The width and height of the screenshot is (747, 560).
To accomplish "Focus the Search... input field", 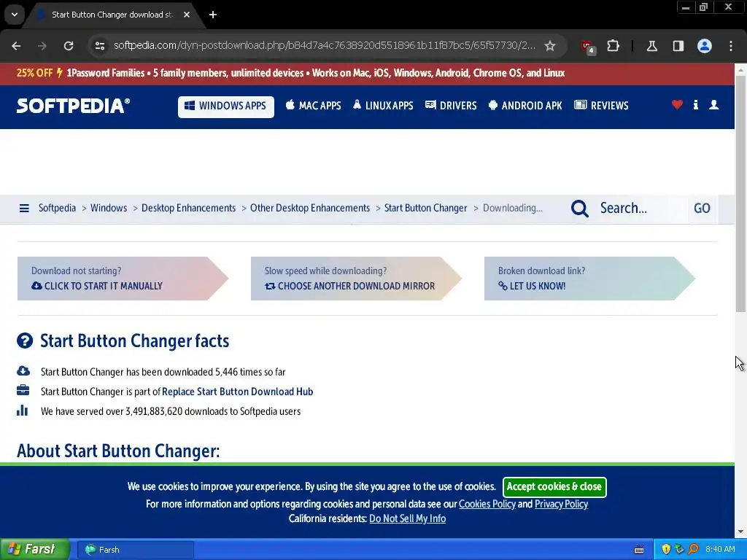I will click(x=640, y=209).
